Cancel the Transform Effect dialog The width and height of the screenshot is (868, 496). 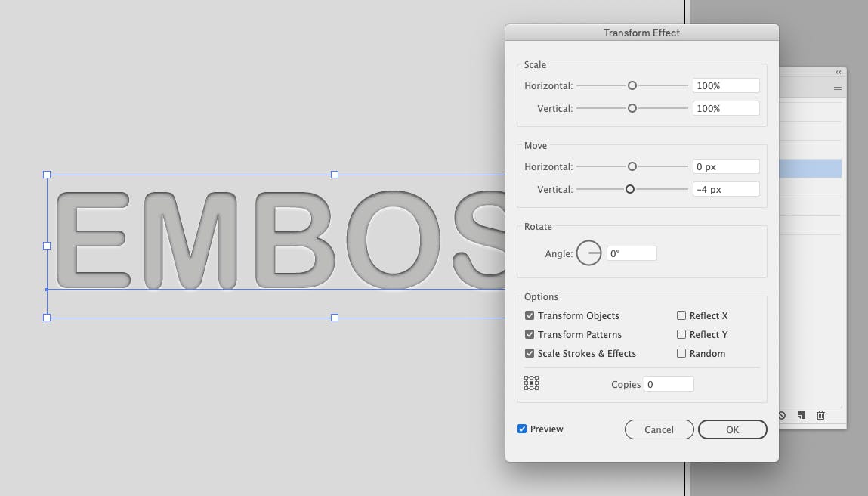click(659, 429)
